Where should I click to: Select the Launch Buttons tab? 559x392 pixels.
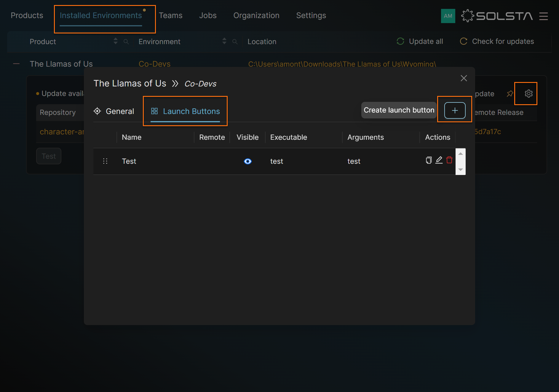(x=185, y=111)
